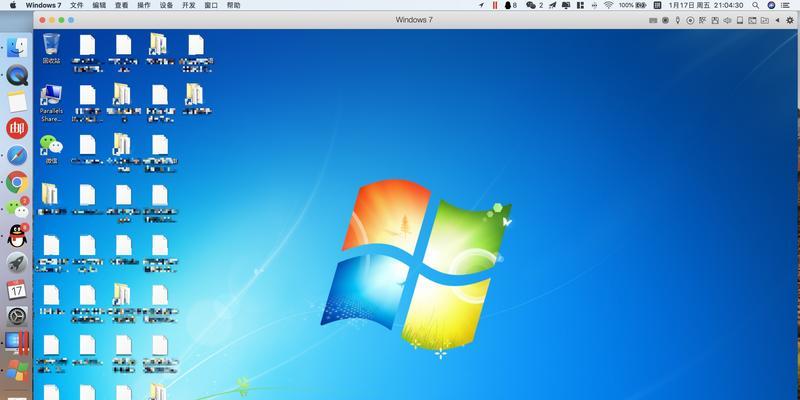Open the Windows 7 application menu
Viewport: 800px width, 400px height.
click(43, 5)
